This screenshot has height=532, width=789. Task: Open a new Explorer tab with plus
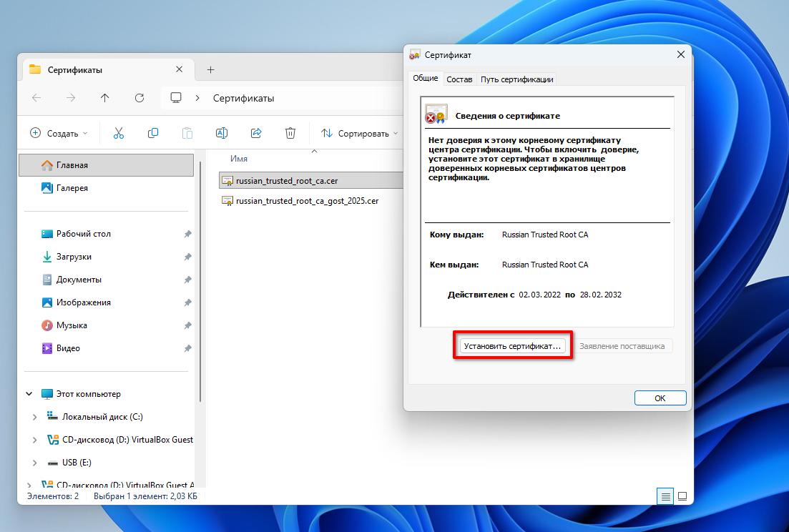211,70
